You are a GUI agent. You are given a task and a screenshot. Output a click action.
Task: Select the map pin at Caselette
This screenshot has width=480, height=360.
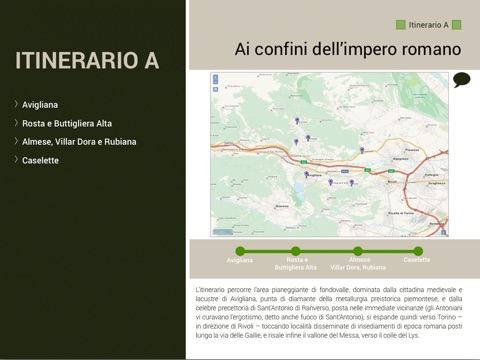click(x=362, y=150)
